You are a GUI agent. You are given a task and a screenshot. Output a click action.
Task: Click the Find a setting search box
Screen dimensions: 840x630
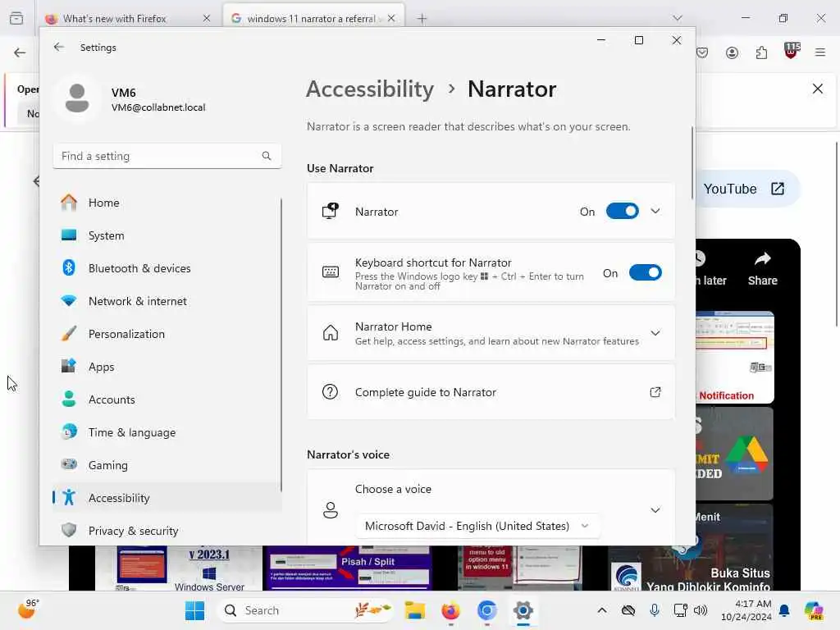167,156
